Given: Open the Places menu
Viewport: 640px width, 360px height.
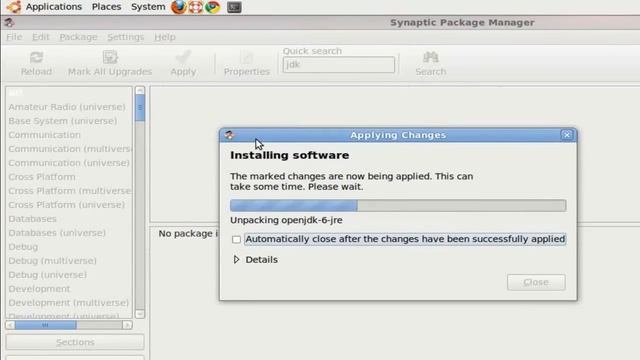Looking at the screenshot, I should (107, 7).
